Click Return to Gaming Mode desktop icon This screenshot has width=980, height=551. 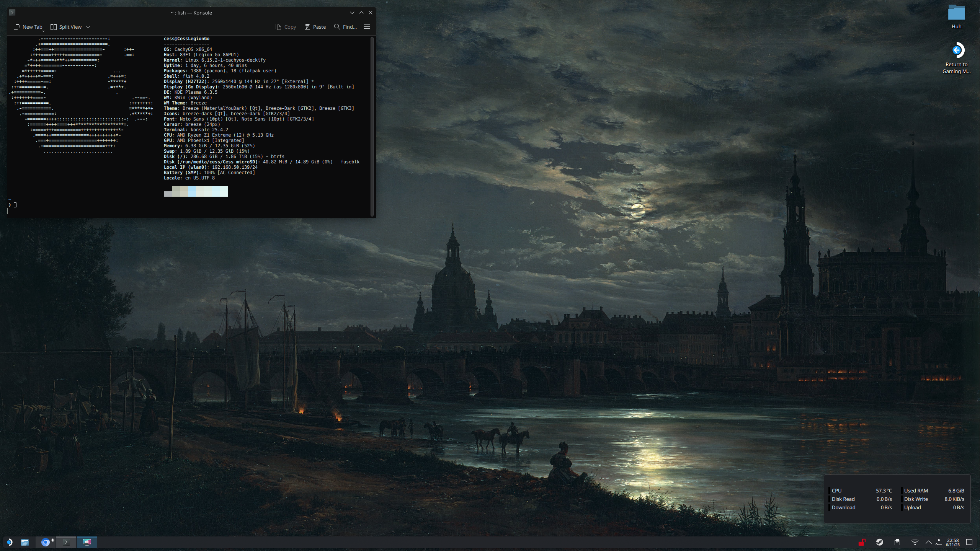[956, 58]
